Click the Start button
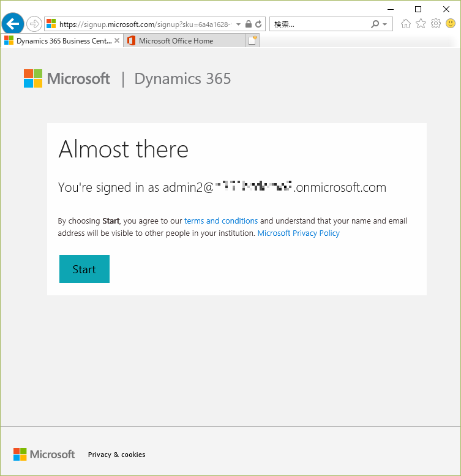The width and height of the screenshot is (461, 476). pos(84,269)
